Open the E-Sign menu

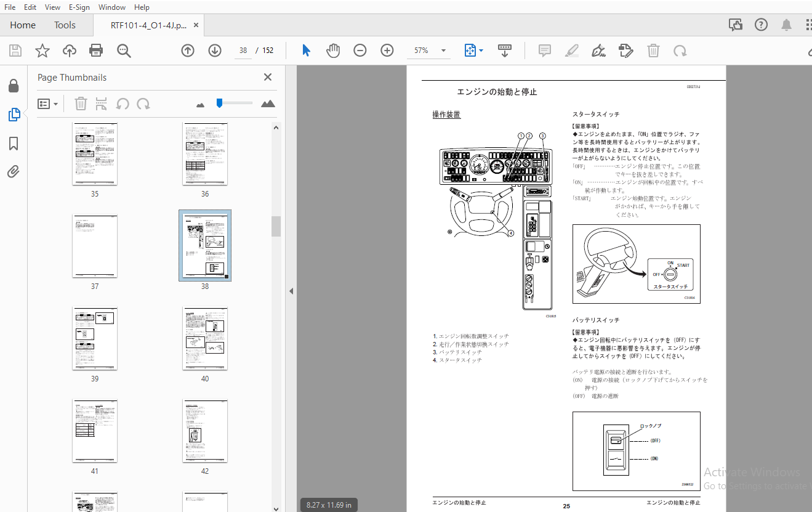pos(79,7)
